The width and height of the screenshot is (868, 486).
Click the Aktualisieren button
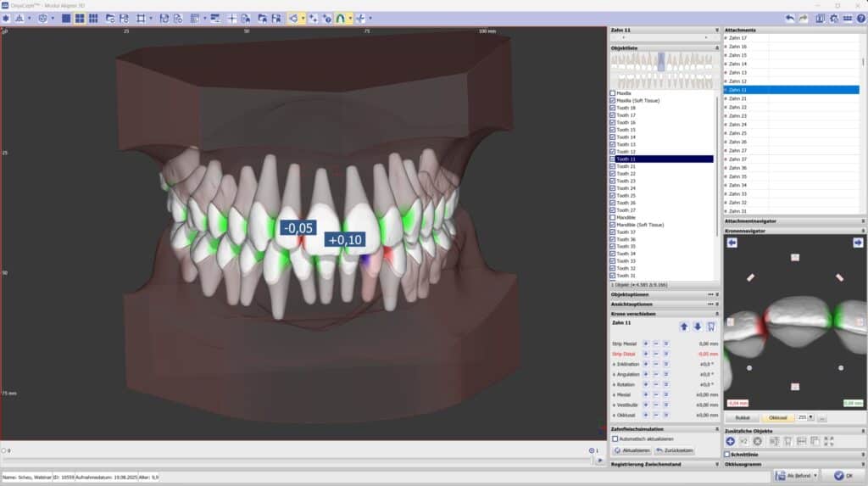(632, 450)
